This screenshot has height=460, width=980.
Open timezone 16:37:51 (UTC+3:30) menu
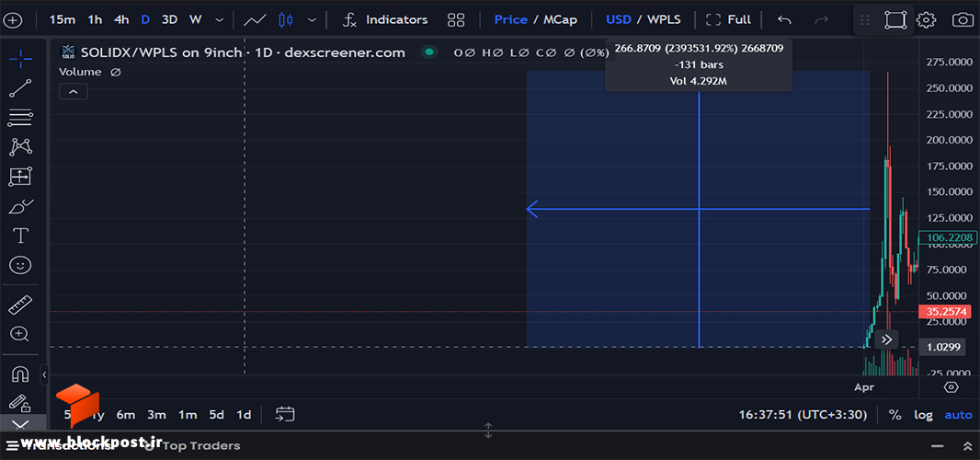[802, 414]
